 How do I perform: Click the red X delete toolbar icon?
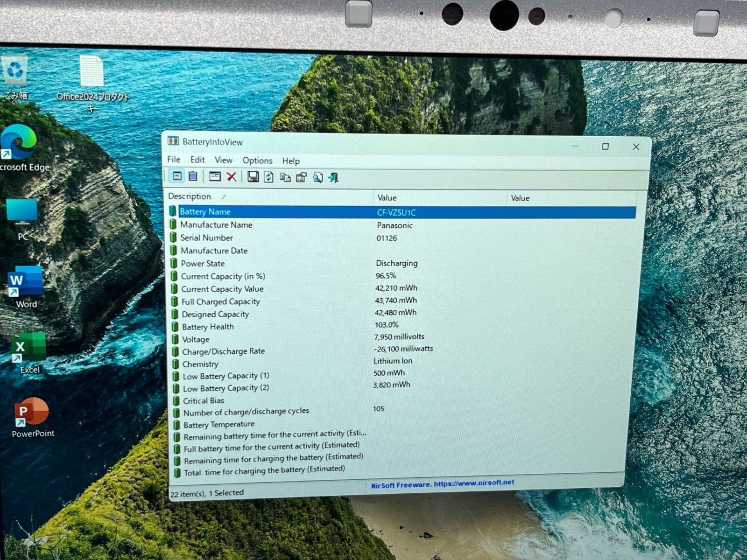click(231, 176)
